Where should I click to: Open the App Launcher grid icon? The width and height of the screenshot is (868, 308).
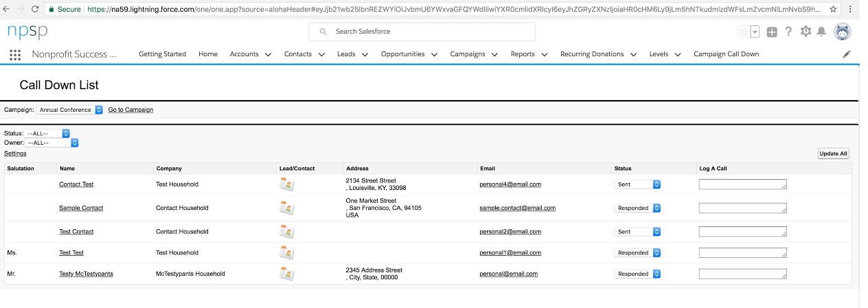click(15, 54)
